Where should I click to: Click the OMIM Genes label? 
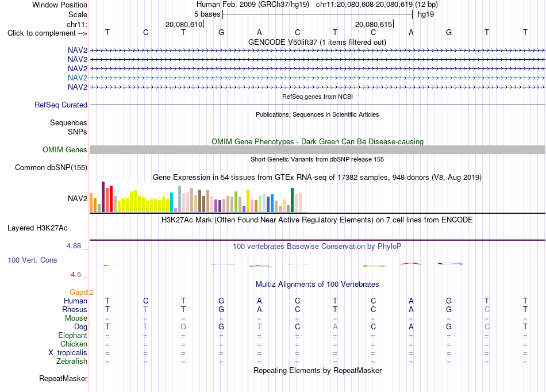(65, 149)
